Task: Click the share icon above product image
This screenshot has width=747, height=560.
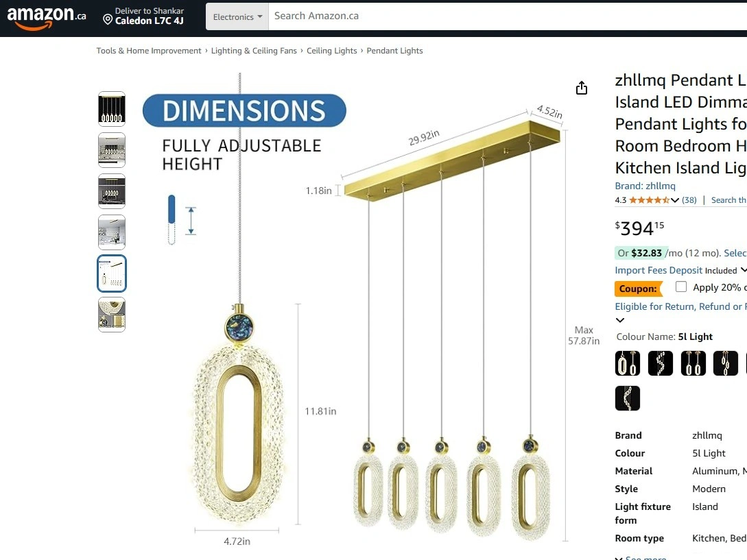Action: pyautogui.click(x=581, y=88)
